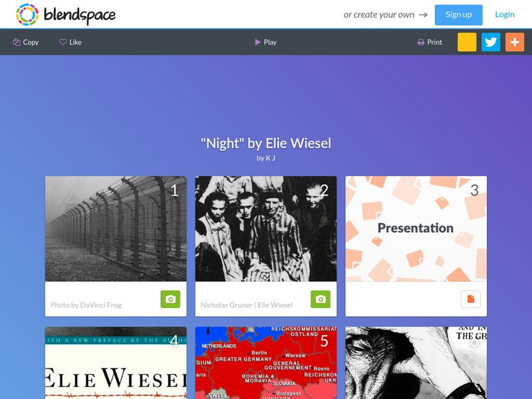Open the Greater Germany map tile

(x=265, y=362)
